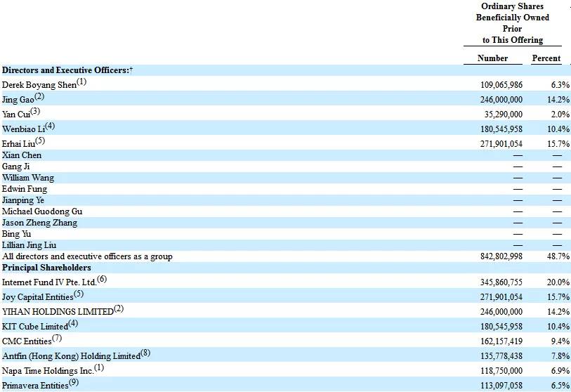Click All directors and executive officers as a group
The width and height of the screenshot is (571, 392).
[87, 256]
